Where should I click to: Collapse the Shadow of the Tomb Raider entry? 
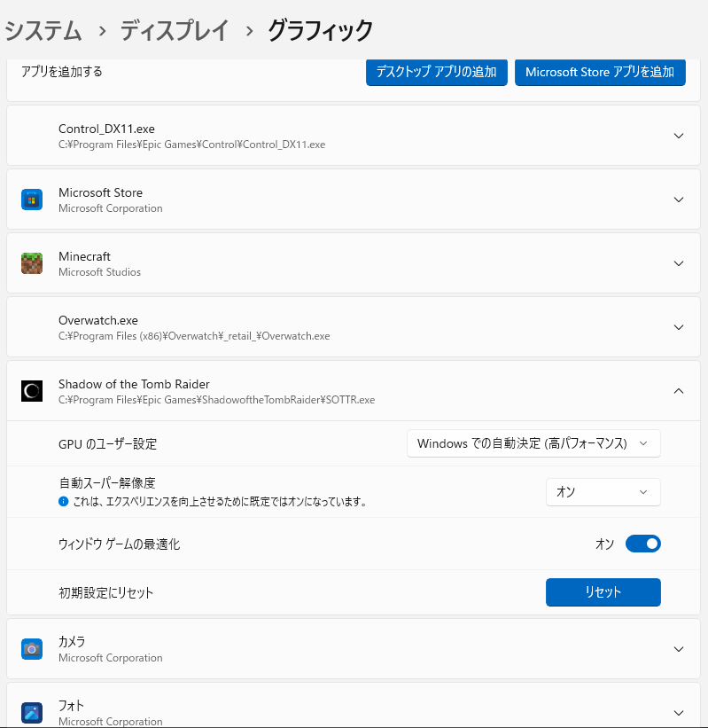pos(679,391)
